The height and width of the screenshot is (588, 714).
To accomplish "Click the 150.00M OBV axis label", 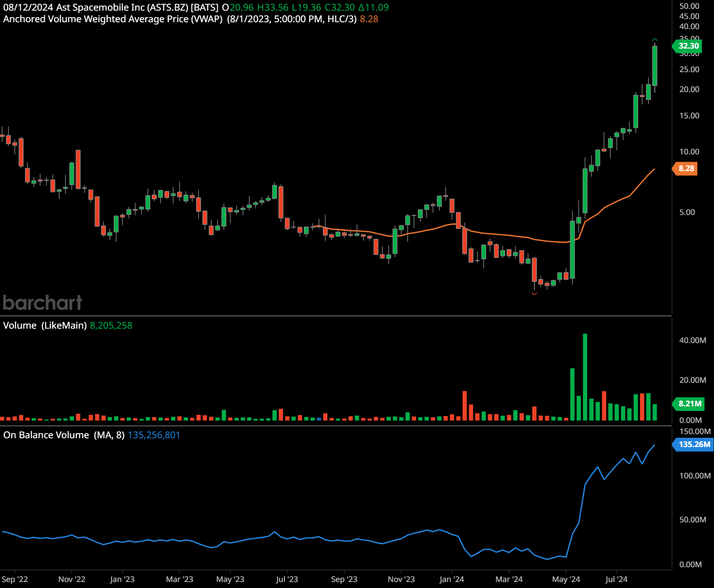I will tap(695, 431).
